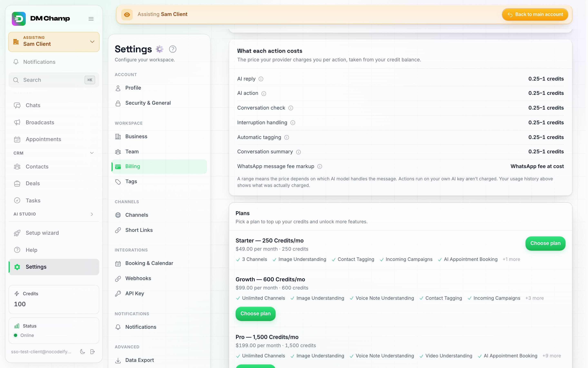Open Tags settings
Viewport: 588px width, 368px height.
coord(159,182)
